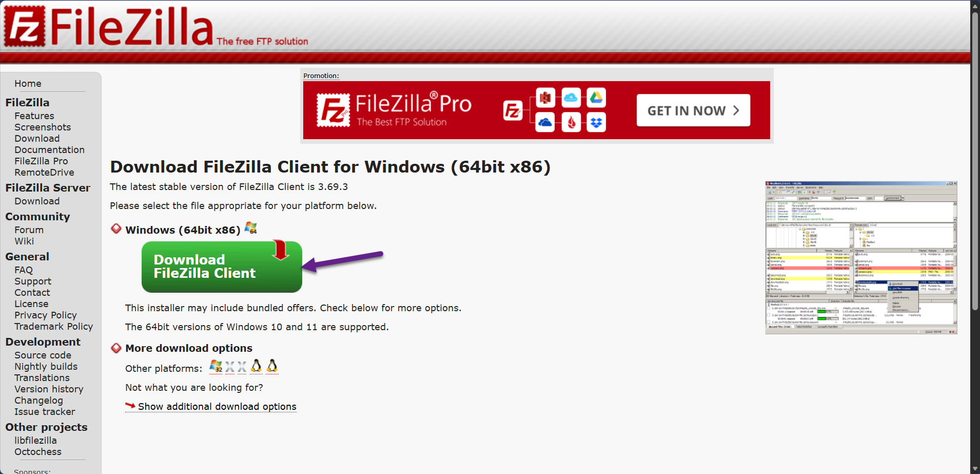Select the first Linux penguin platform icon

coord(256,366)
